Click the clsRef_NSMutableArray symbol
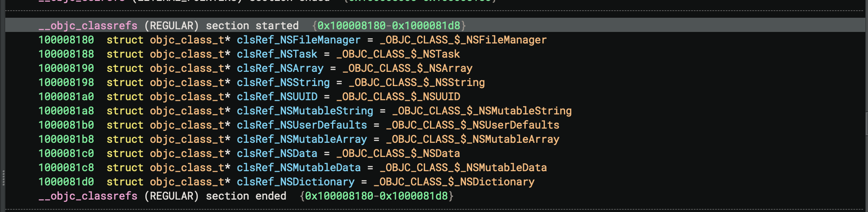 coord(302,139)
